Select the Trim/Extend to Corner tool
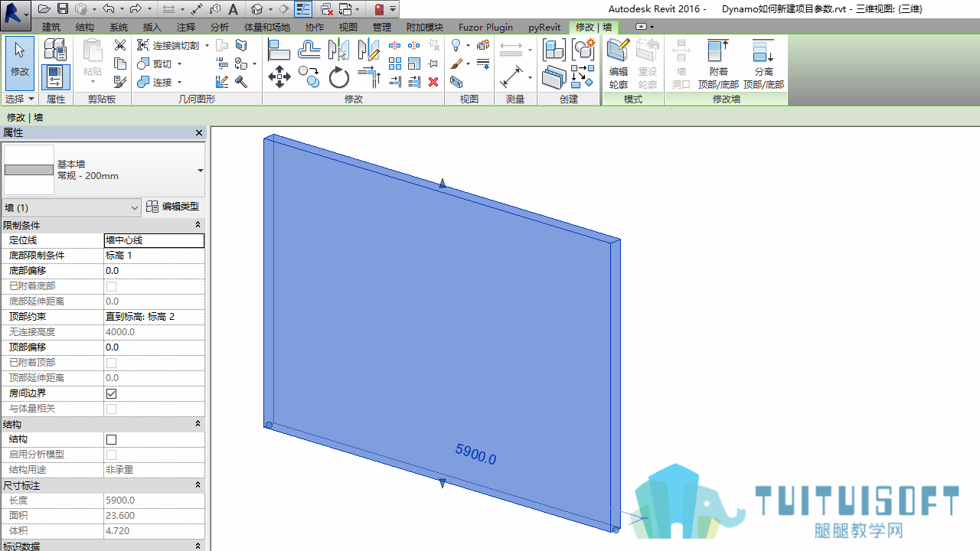Image resolution: width=980 pixels, height=551 pixels. click(x=368, y=77)
